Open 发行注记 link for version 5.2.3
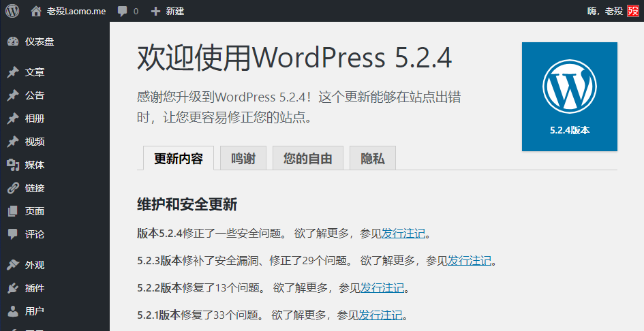This screenshot has height=331, width=644. tap(469, 261)
